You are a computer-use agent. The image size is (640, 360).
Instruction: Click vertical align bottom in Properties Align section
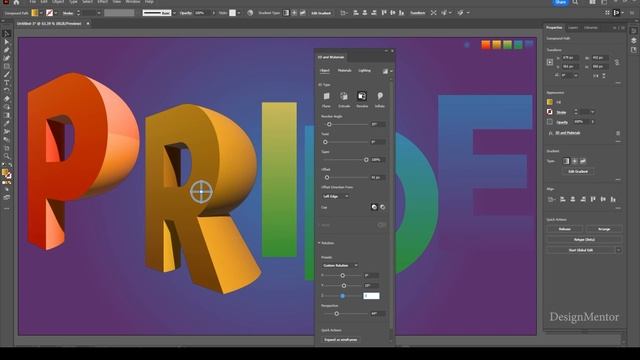click(x=613, y=199)
